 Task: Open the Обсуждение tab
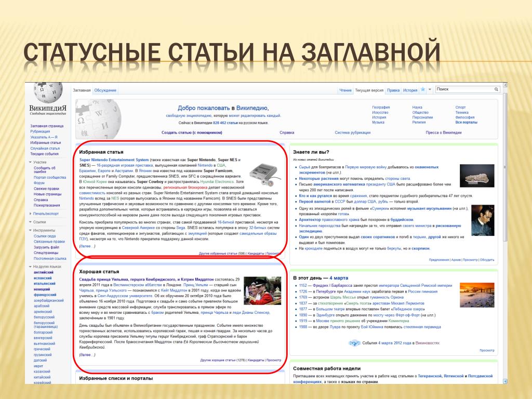pos(105,90)
